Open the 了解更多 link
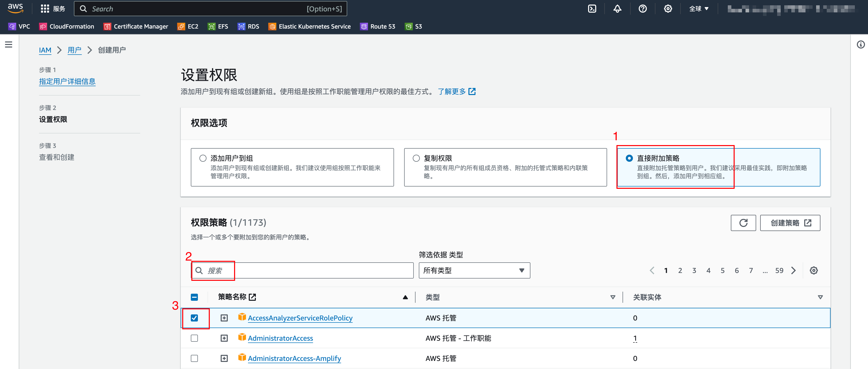 pos(456,91)
